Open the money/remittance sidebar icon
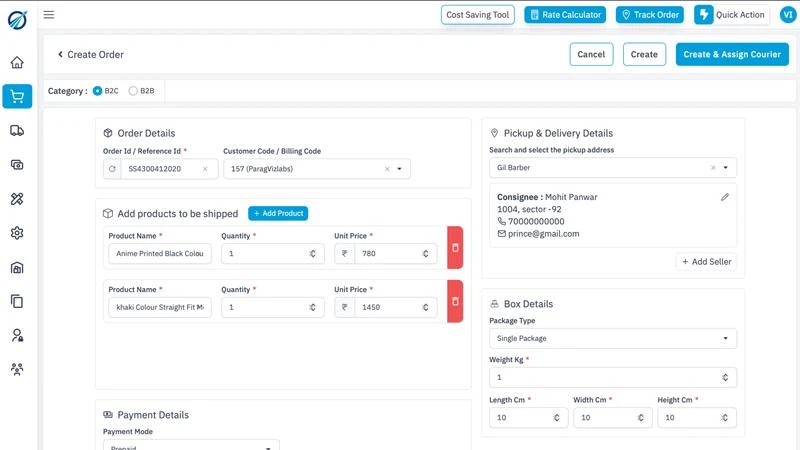The image size is (800, 450). coord(17,165)
